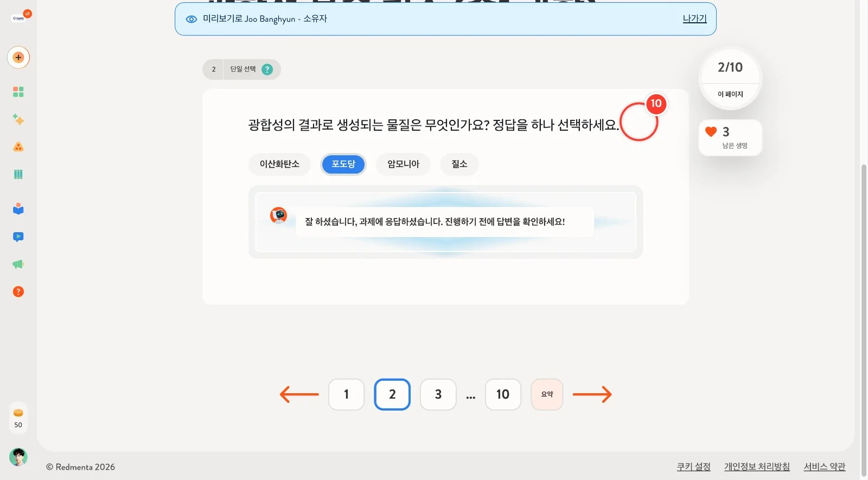Click the blue student reading icon
The image size is (868, 480).
(18, 209)
